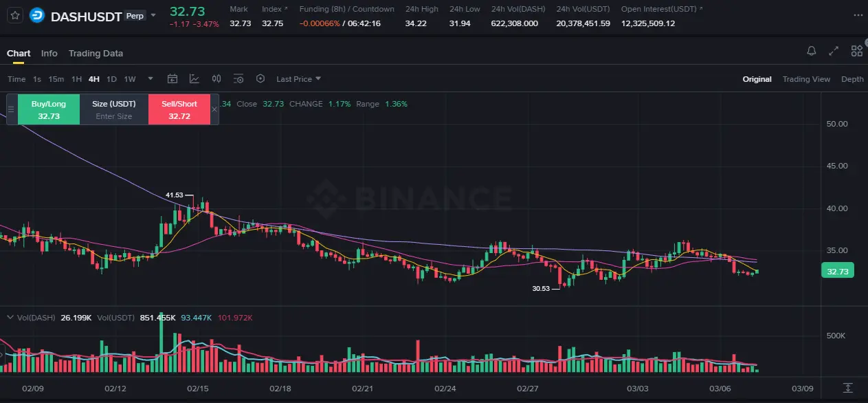Open technical indicators line chart icon
The width and height of the screenshot is (868, 403).
tap(194, 79)
